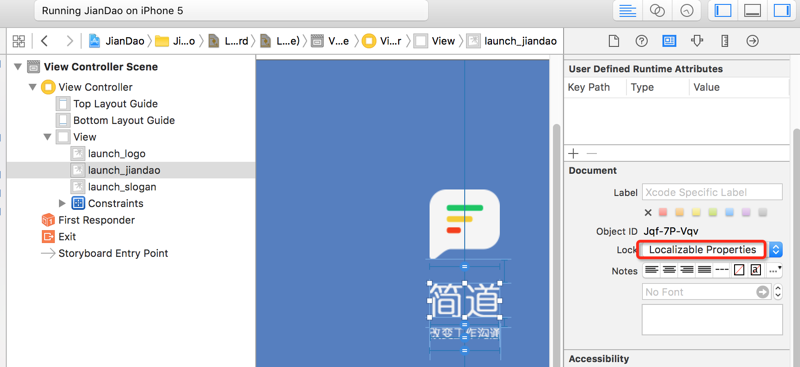Select First Responder in outline
The width and height of the screenshot is (800, 367).
click(96, 220)
